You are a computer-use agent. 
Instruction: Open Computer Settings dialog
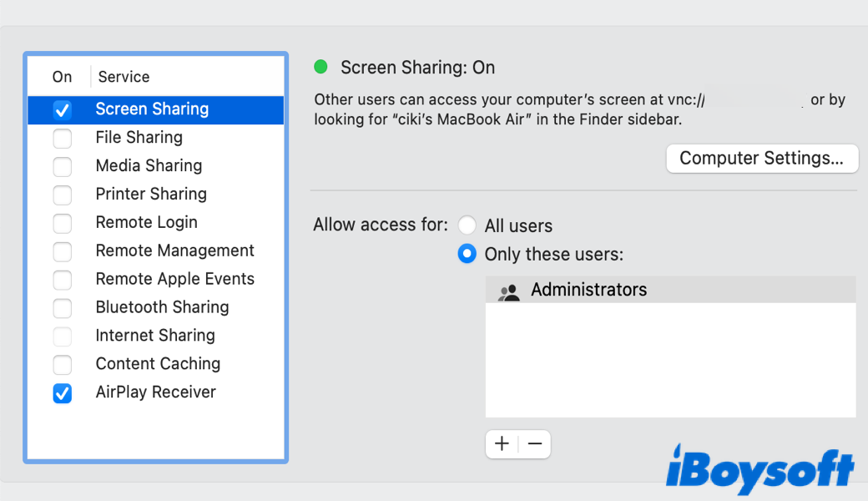(x=761, y=159)
